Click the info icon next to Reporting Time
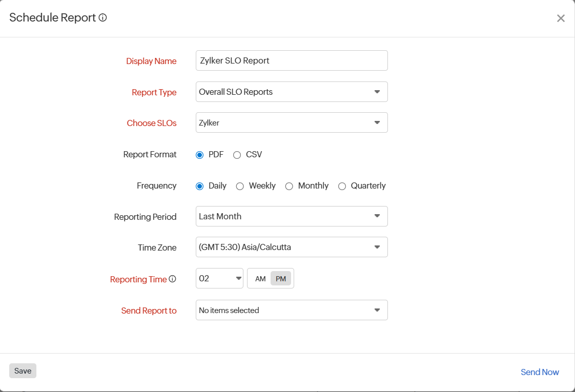The height and width of the screenshot is (392, 575). (x=172, y=279)
